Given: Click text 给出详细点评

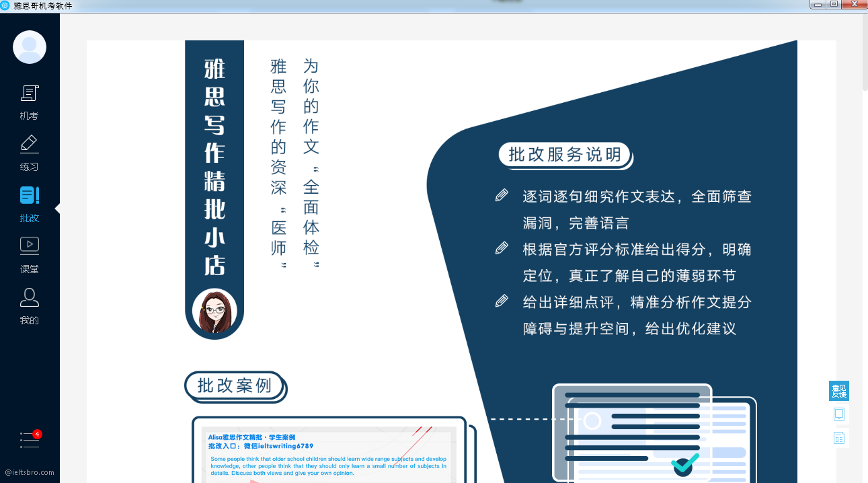Looking at the screenshot, I should [568, 302].
